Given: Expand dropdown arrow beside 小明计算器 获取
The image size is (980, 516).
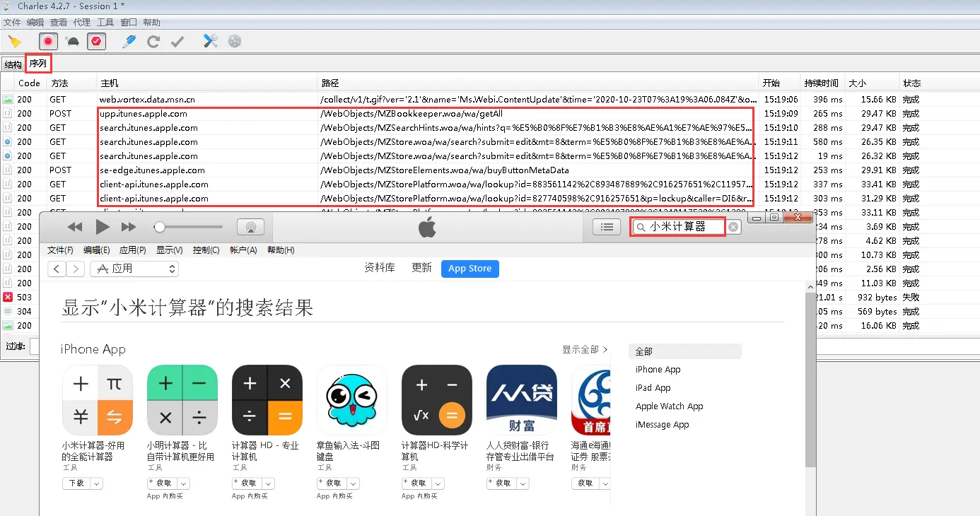Looking at the screenshot, I should pos(184,483).
